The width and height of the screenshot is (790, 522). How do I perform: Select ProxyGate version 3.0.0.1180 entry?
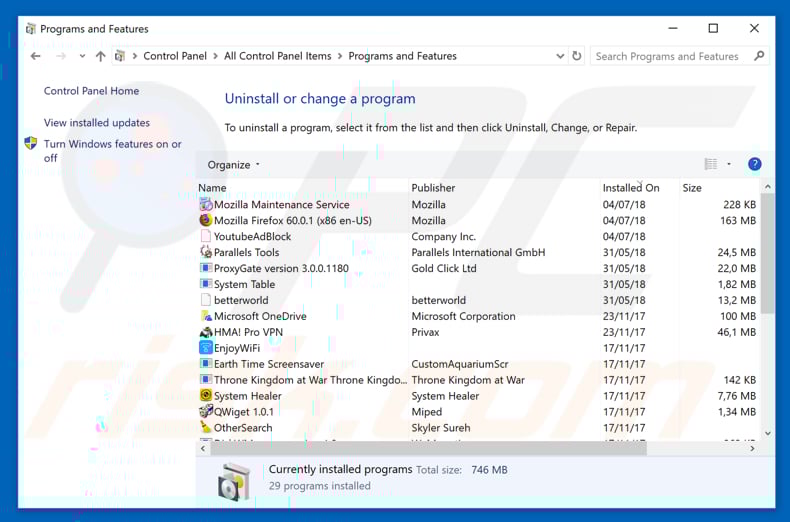tap(281, 269)
